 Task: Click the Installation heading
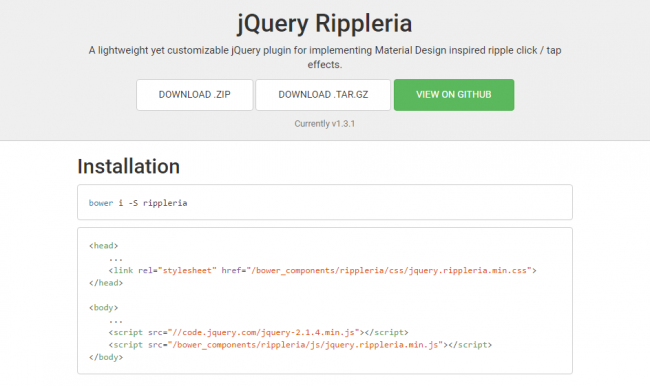pyautogui.click(x=129, y=166)
